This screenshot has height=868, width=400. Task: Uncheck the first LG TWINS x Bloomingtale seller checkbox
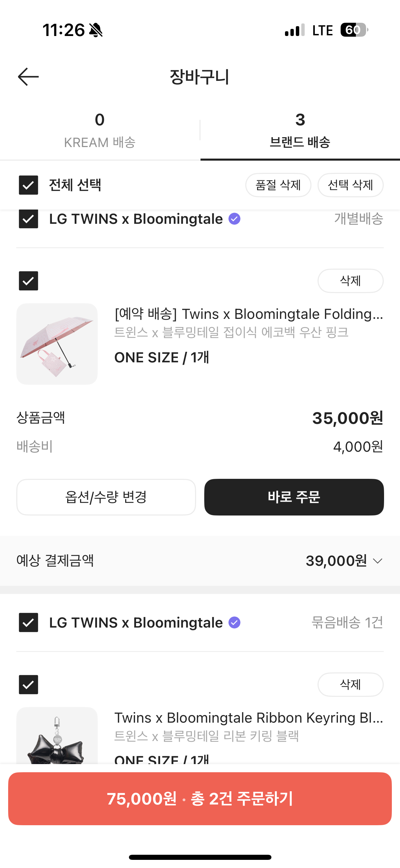coord(28,219)
